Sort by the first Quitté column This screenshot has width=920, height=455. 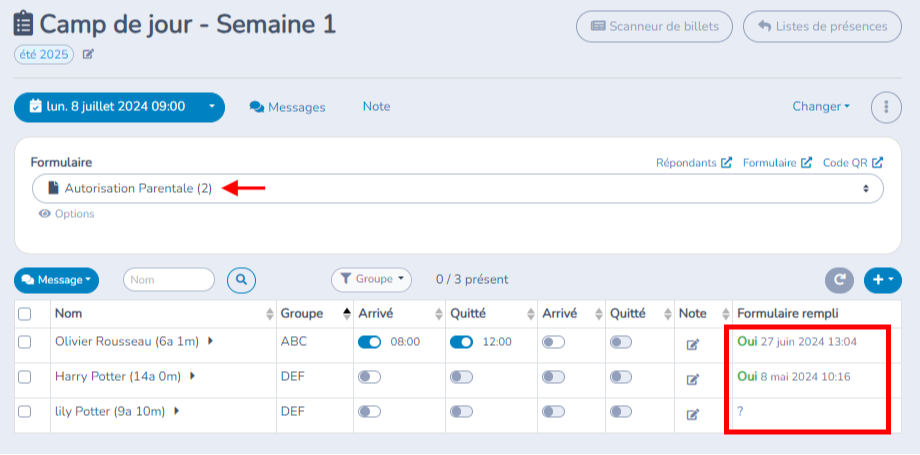tap(531, 314)
